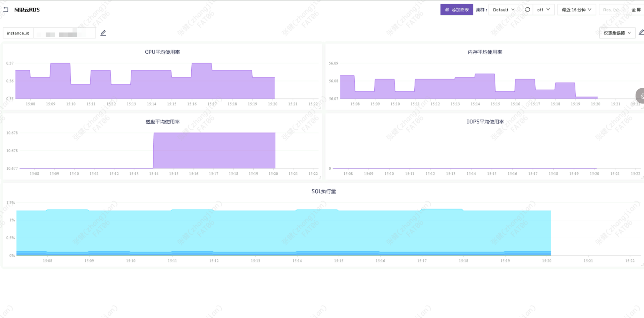Viewport: 644px width, 318px height.
Task: Click the instance_id value field
Action: (64, 33)
